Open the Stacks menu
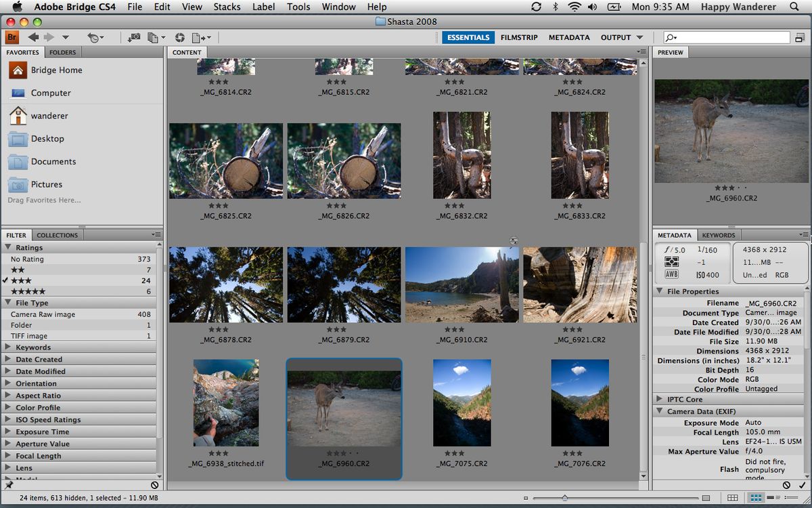This screenshot has width=812, height=508. coord(227,7)
